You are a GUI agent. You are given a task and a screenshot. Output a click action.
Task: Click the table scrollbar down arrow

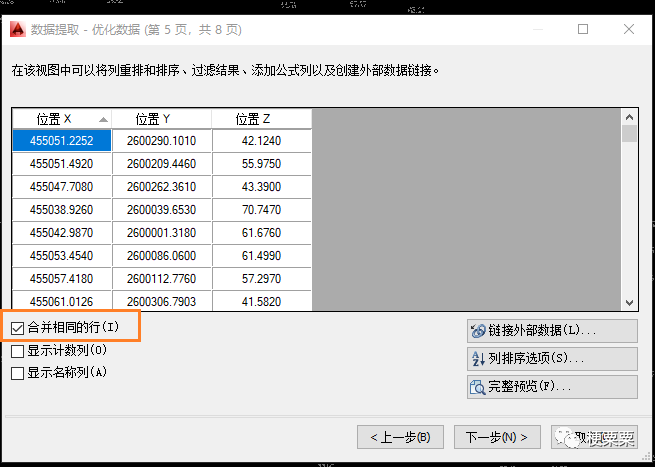click(x=630, y=302)
